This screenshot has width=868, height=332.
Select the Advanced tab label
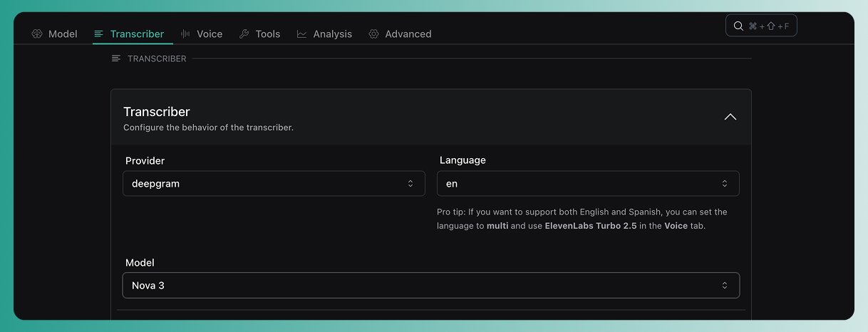point(408,34)
